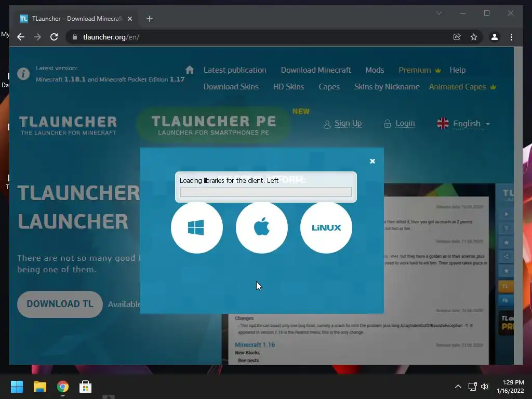Viewport: 532px width, 399px height.
Task: Choose the Linux platform download
Action: 326,228
